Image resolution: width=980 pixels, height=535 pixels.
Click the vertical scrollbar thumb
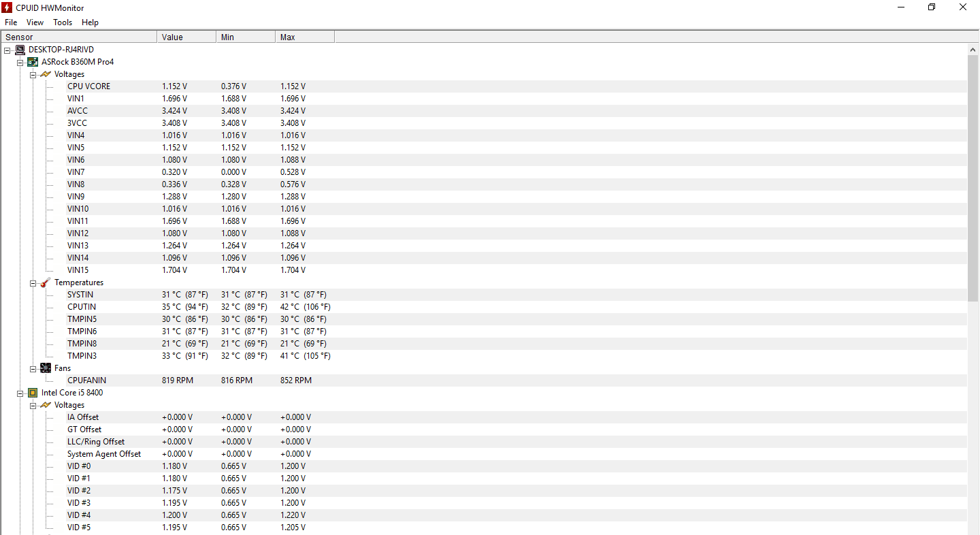pyautogui.click(x=973, y=178)
